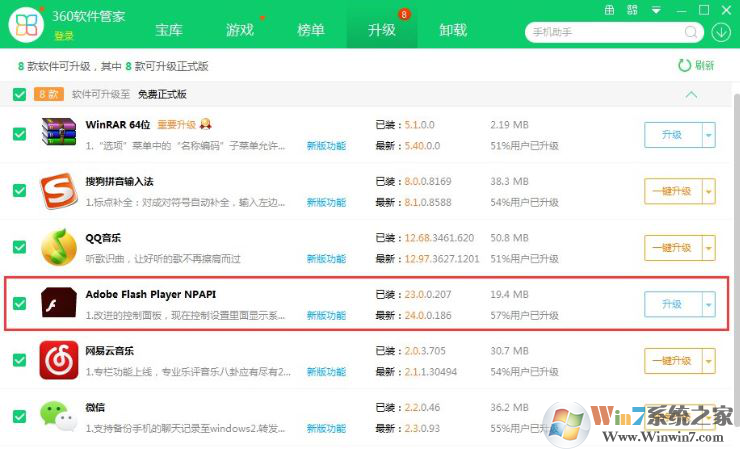Open the download manager arrow icon
The height and width of the screenshot is (451, 740).
tap(721, 32)
